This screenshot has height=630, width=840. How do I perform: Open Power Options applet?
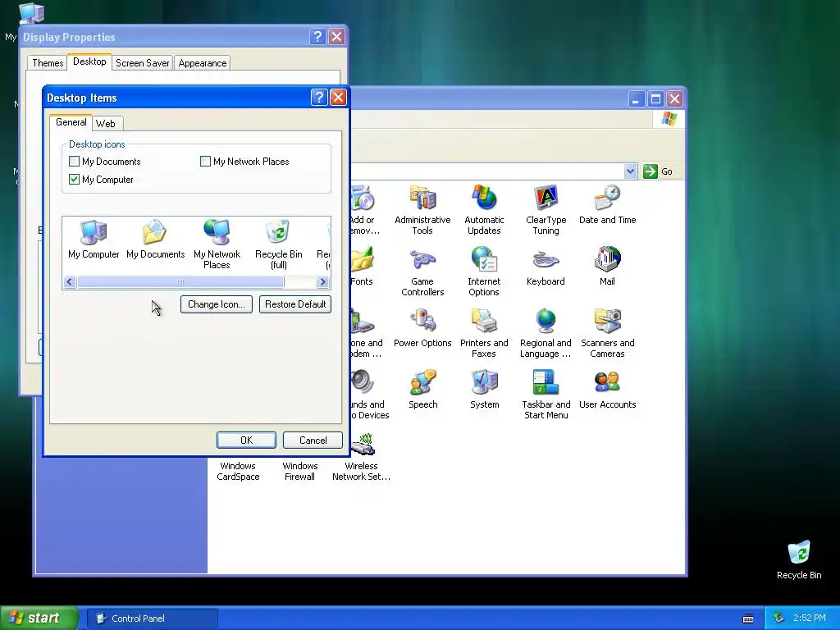click(x=422, y=328)
